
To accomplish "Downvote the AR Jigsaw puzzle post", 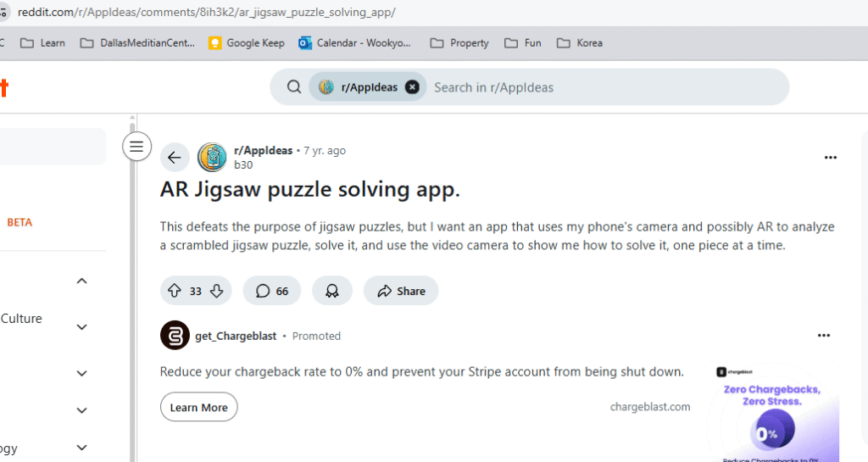I will point(216,291).
